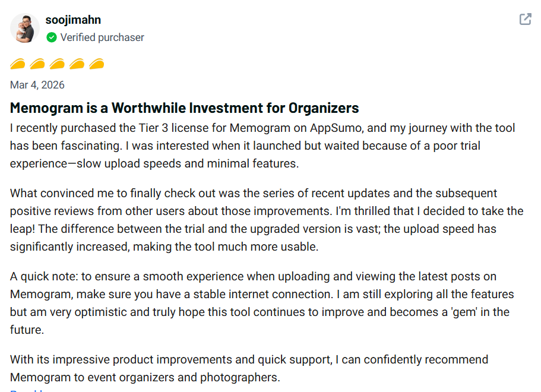Select the fifth taco rating icon
The height and width of the screenshot is (392, 541).
(97, 64)
